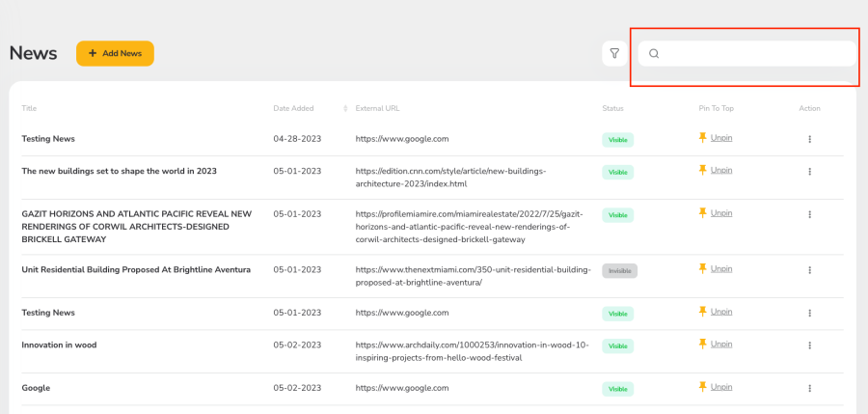Open three-dot action menu for first Testing News
The width and height of the screenshot is (868, 414).
click(x=809, y=139)
